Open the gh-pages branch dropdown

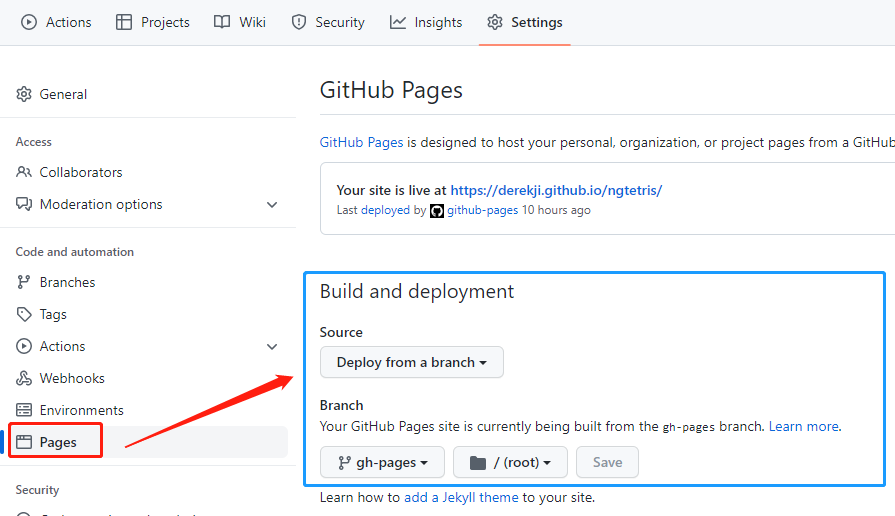coord(382,462)
